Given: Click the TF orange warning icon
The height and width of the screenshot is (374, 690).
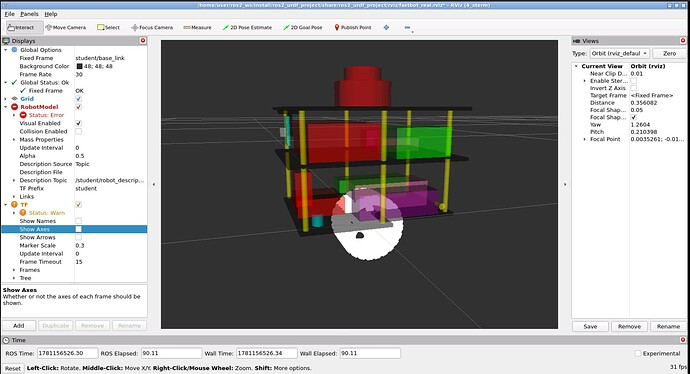Looking at the screenshot, I should 15,205.
